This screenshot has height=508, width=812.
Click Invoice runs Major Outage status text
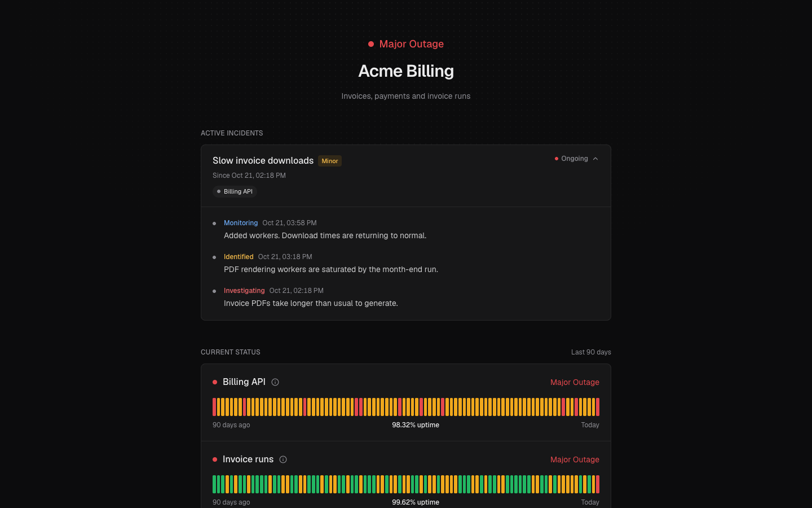pos(575,459)
